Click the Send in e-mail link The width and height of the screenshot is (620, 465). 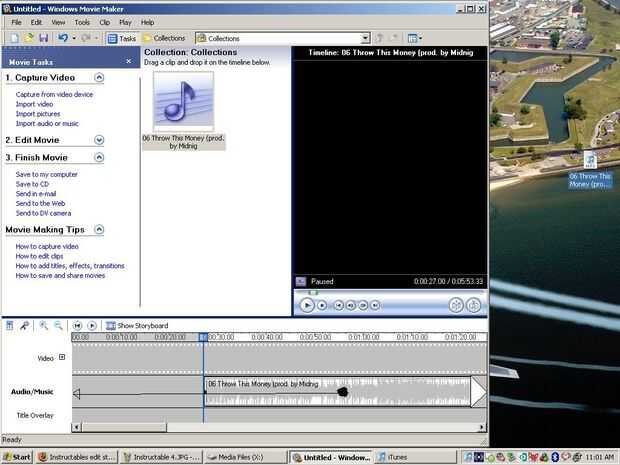coord(36,194)
